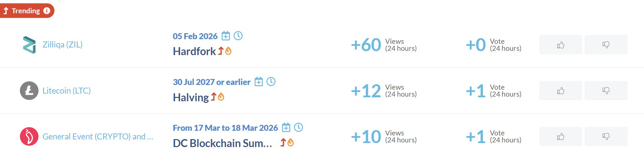Thumbs up the Litecoin Halving event
Viewport: 644px width, 162px height.
[x=560, y=91]
